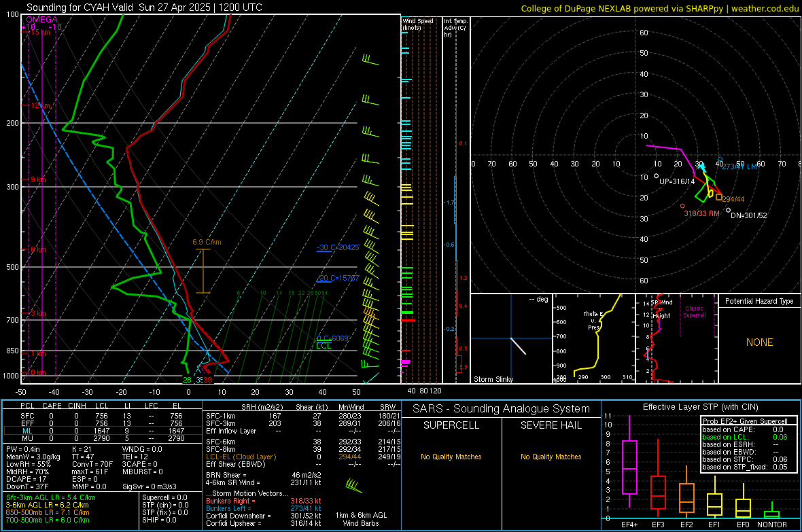Click the Potential Hazard Type header
The height and width of the screenshot is (532, 802).
click(x=759, y=301)
